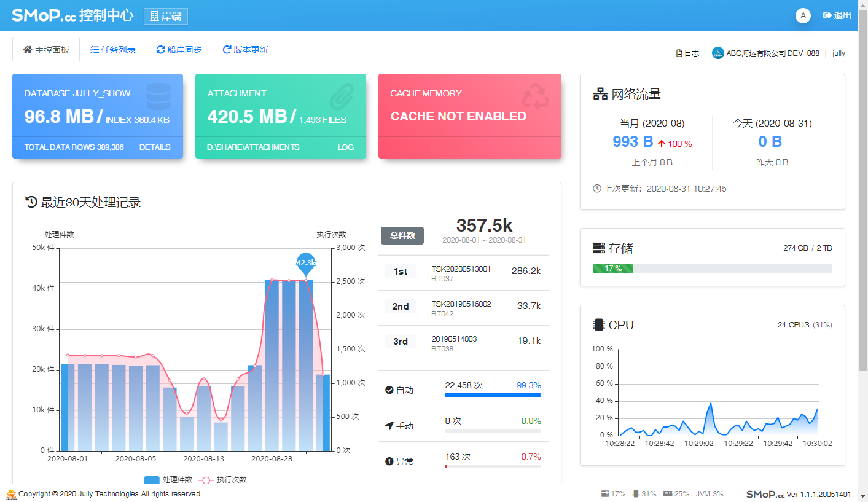The width and height of the screenshot is (868, 502).
Task: Click the 退出 logout button
Action: coord(837,15)
